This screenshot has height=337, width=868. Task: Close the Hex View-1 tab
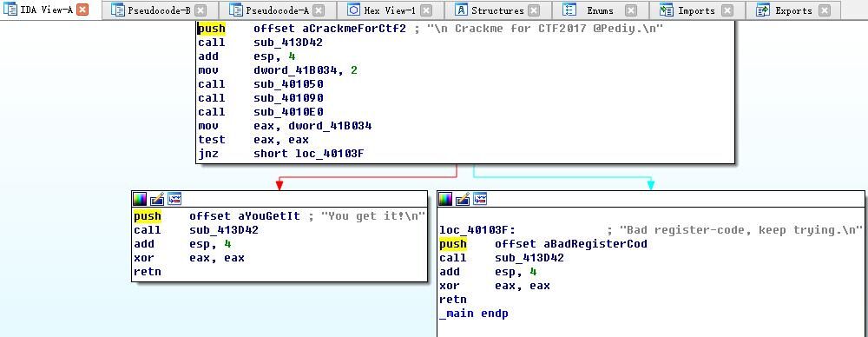tap(425, 10)
